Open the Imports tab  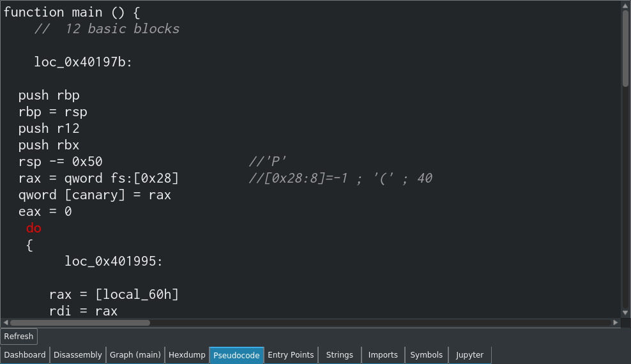tap(383, 355)
